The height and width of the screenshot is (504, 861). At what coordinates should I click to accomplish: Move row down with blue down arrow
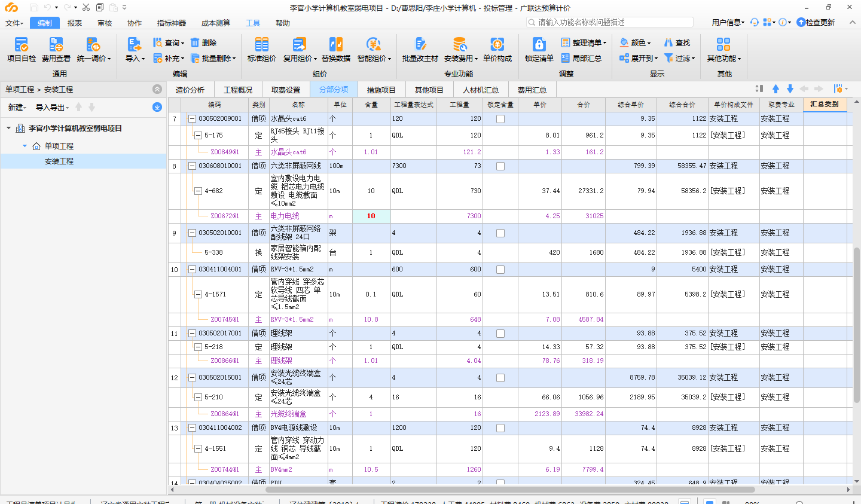[790, 88]
